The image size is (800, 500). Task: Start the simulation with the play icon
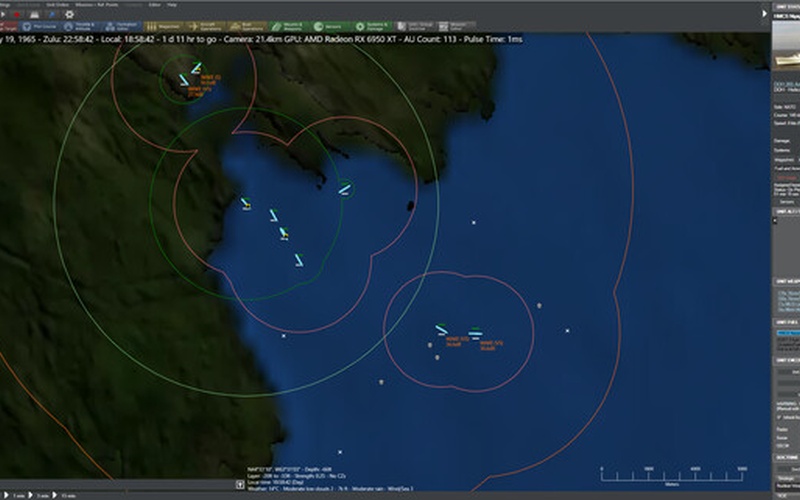coord(3,14)
